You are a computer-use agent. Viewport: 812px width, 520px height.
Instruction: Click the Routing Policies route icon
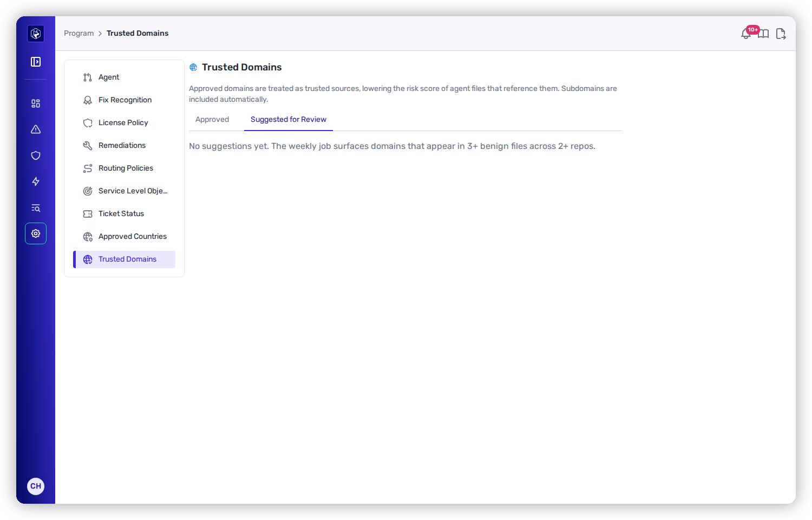[x=88, y=168]
